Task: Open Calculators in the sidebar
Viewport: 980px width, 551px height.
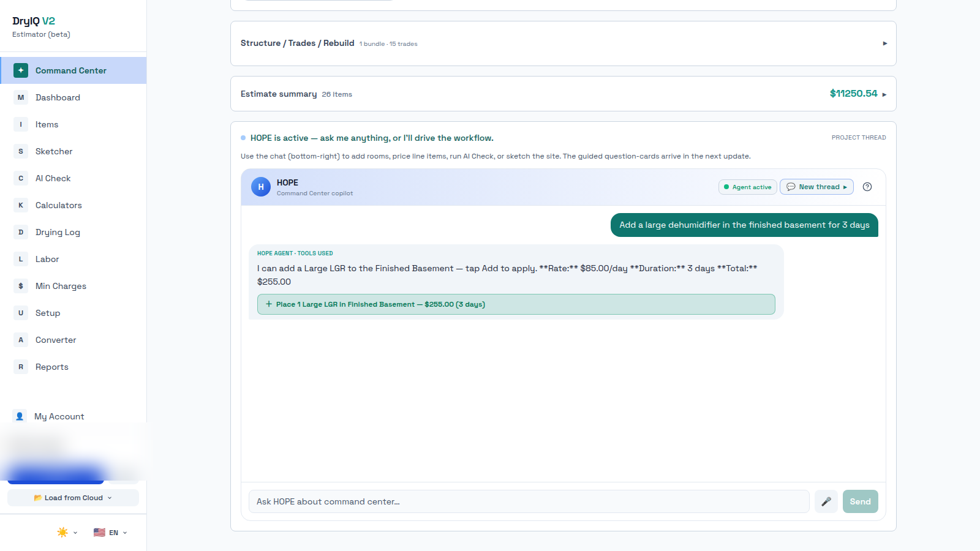Action: pos(73,205)
